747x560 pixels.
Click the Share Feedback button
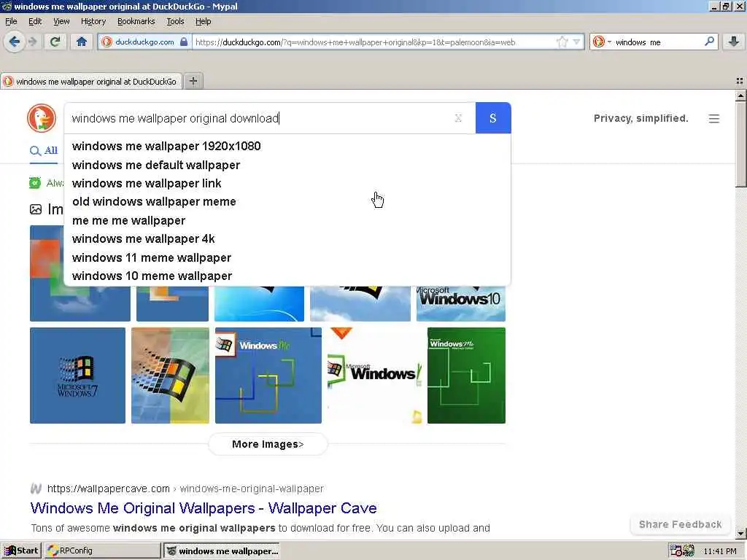pos(680,524)
